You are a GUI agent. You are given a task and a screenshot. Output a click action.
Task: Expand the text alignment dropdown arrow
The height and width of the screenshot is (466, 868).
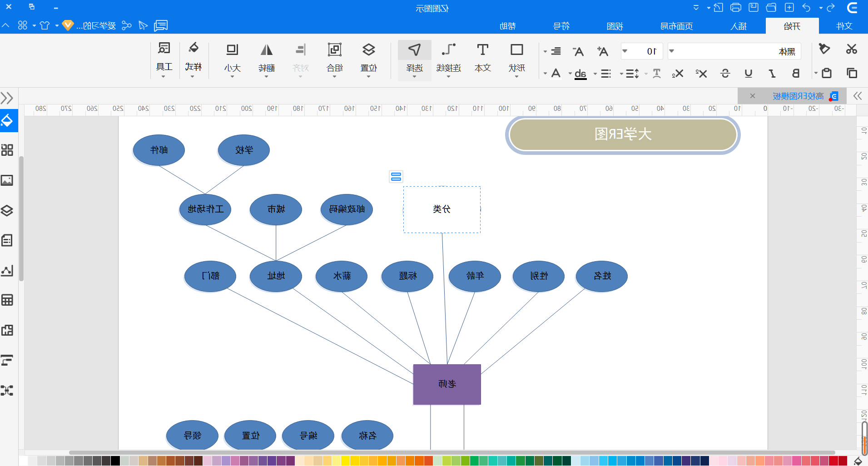click(x=545, y=51)
